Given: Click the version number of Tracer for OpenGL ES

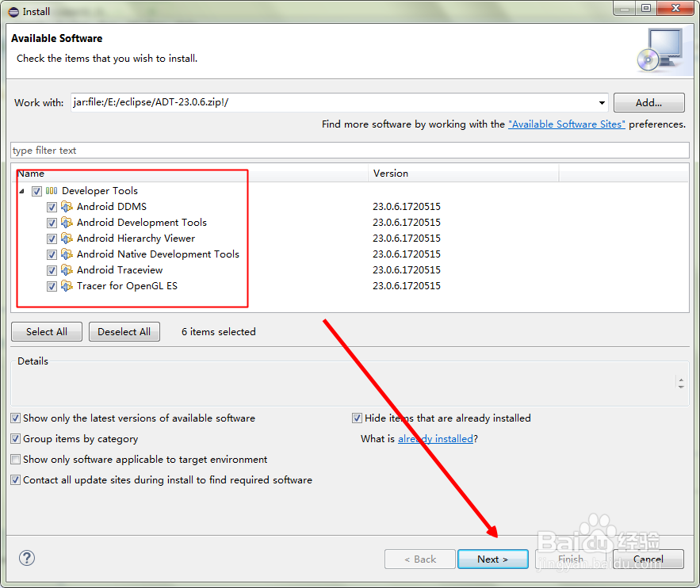Looking at the screenshot, I should pyautogui.click(x=407, y=286).
